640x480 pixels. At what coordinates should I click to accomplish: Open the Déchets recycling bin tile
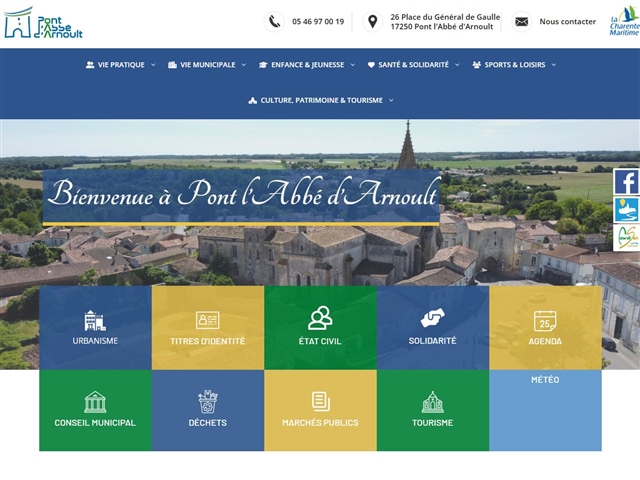pyautogui.click(x=208, y=410)
